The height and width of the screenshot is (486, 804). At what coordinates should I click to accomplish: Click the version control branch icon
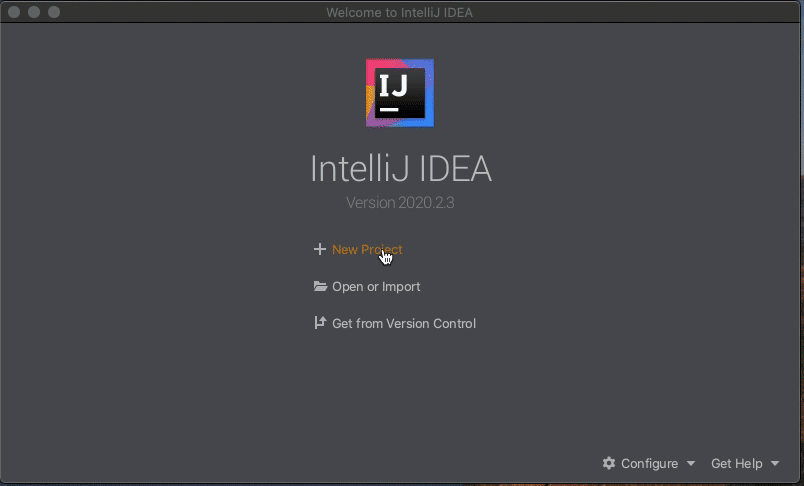[320, 322]
